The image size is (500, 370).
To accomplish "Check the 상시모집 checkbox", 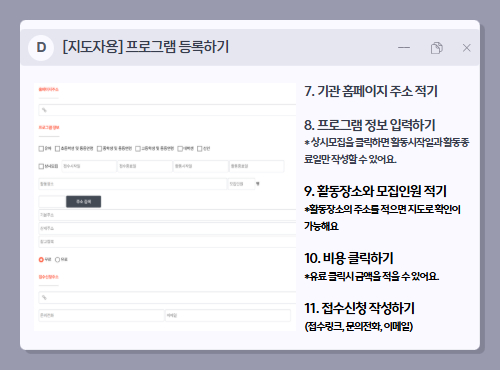I will pyautogui.click(x=41, y=166).
